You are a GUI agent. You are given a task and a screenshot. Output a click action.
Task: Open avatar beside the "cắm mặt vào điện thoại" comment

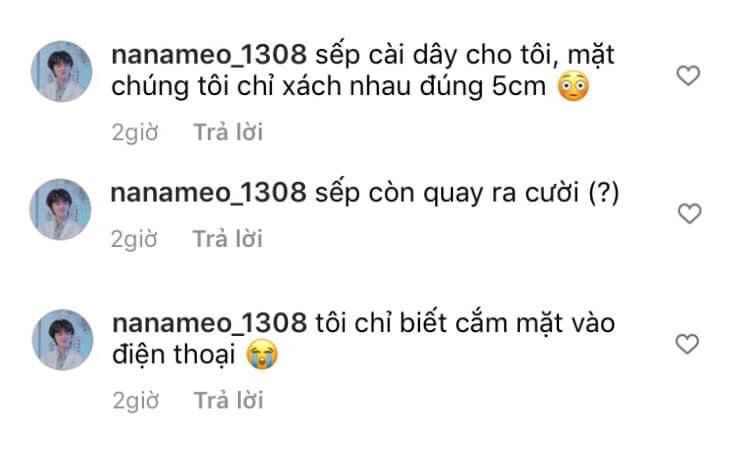63,340
